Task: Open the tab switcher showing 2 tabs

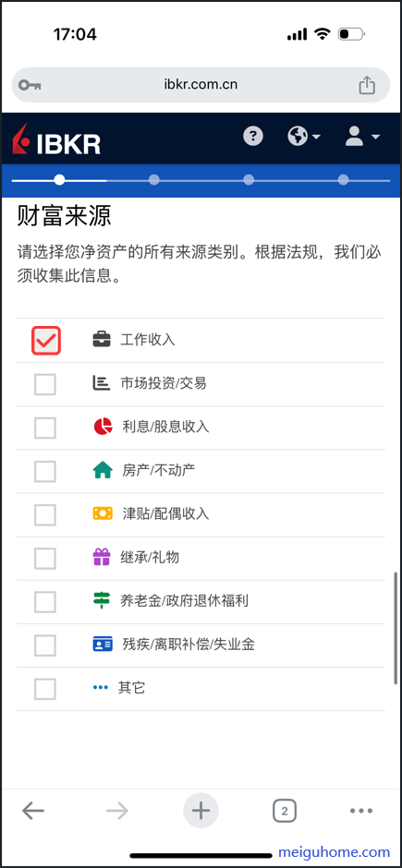Action: pyautogui.click(x=285, y=811)
